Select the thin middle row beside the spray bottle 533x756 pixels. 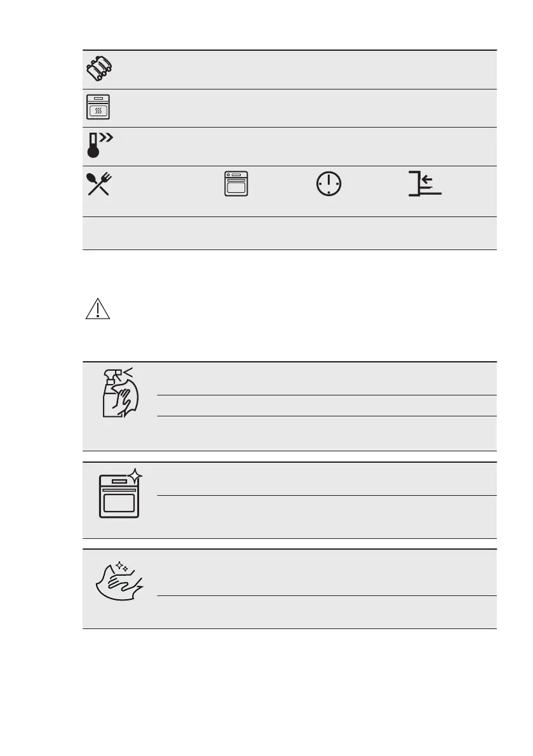327,406
